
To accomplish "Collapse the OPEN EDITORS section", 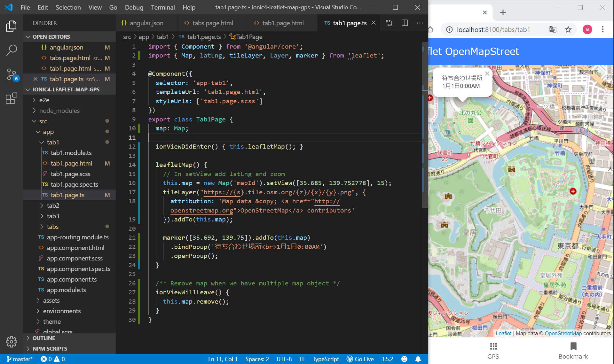I will pyautogui.click(x=51, y=37).
